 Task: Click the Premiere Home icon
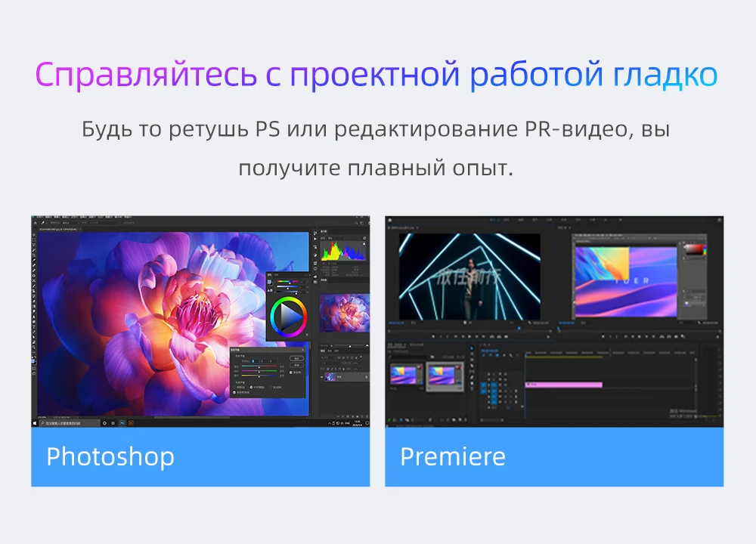390,220
